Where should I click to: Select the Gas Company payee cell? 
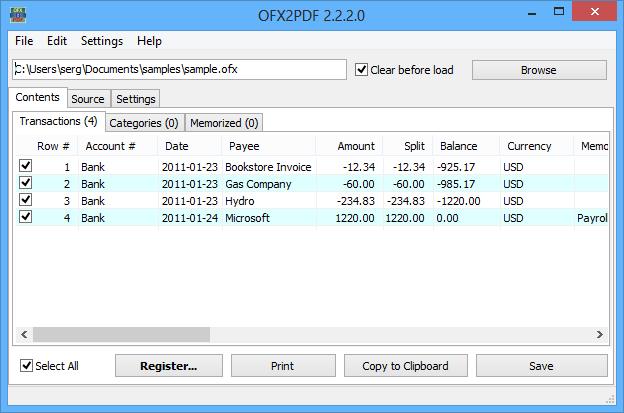[x=269, y=184]
